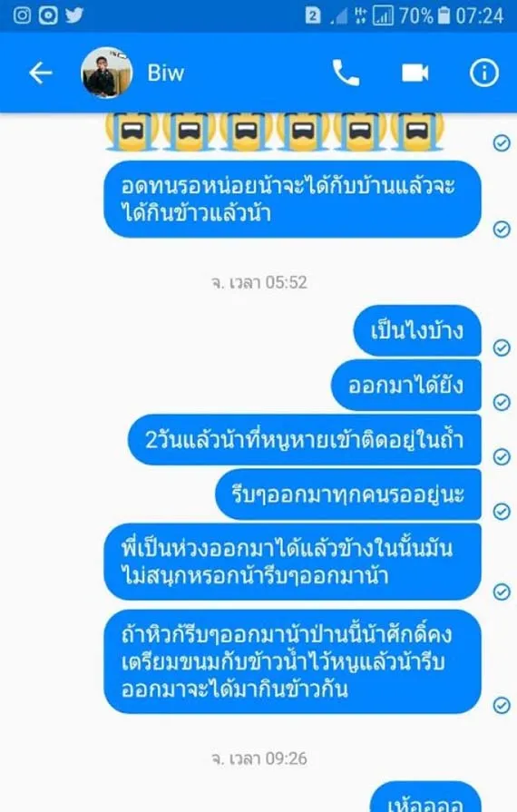
Task: Start a voice call with Biw
Action: tap(346, 73)
